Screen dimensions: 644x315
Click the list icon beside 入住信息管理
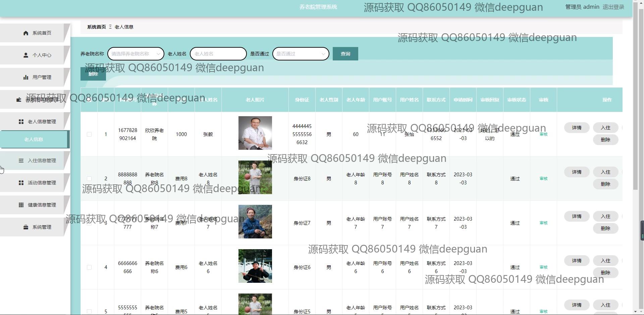tap(21, 161)
